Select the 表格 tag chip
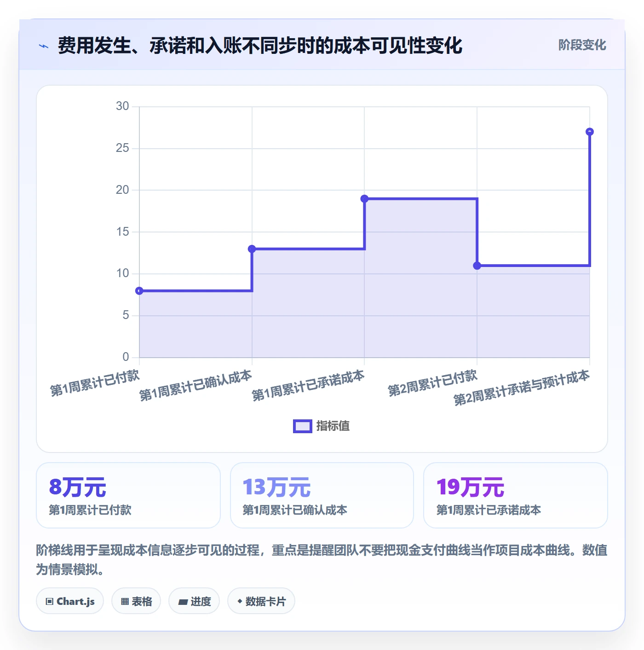Screen dimensions: 644x650 (x=136, y=601)
